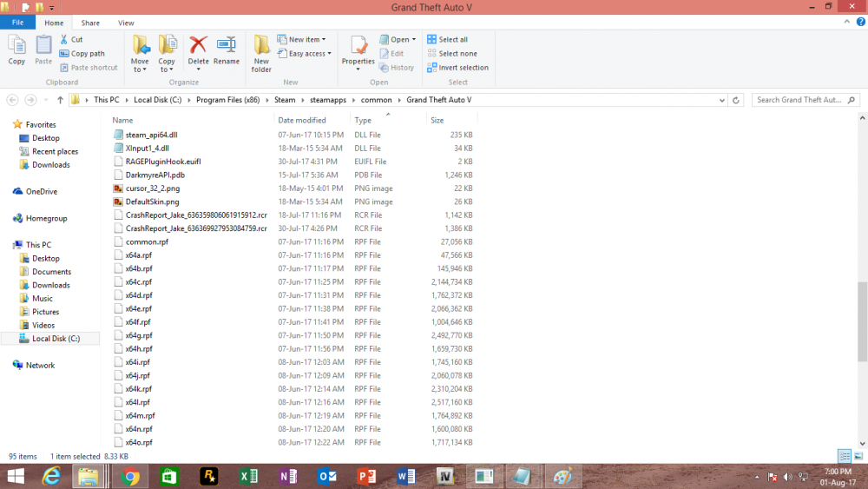Viewport: 868px width, 489px height.
Task: Sort files by the Date modified column
Action: (x=302, y=120)
